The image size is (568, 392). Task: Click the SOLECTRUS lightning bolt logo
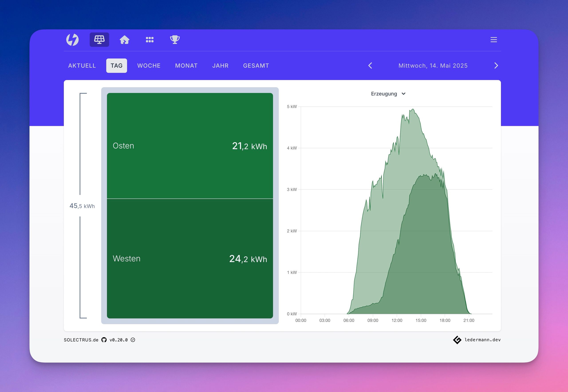pyautogui.click(x=72, y=39)
